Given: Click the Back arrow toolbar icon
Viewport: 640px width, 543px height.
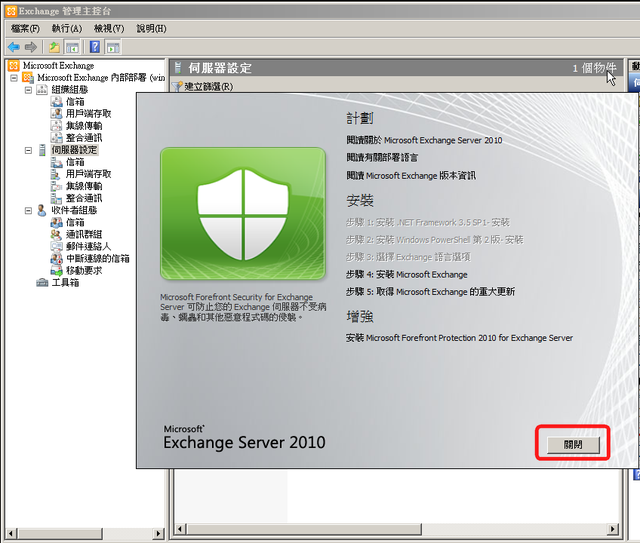Looking at the screenshot, I should [x=14, y=47].
